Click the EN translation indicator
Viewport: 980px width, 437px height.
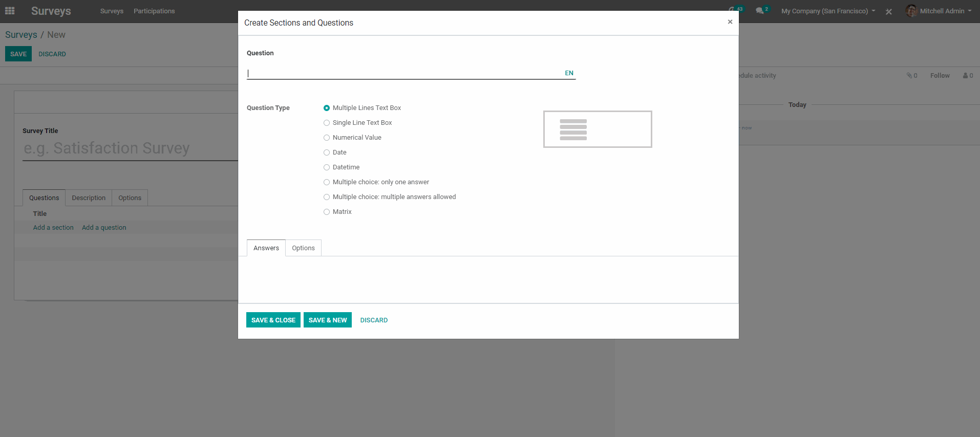[x=569, y=73]
